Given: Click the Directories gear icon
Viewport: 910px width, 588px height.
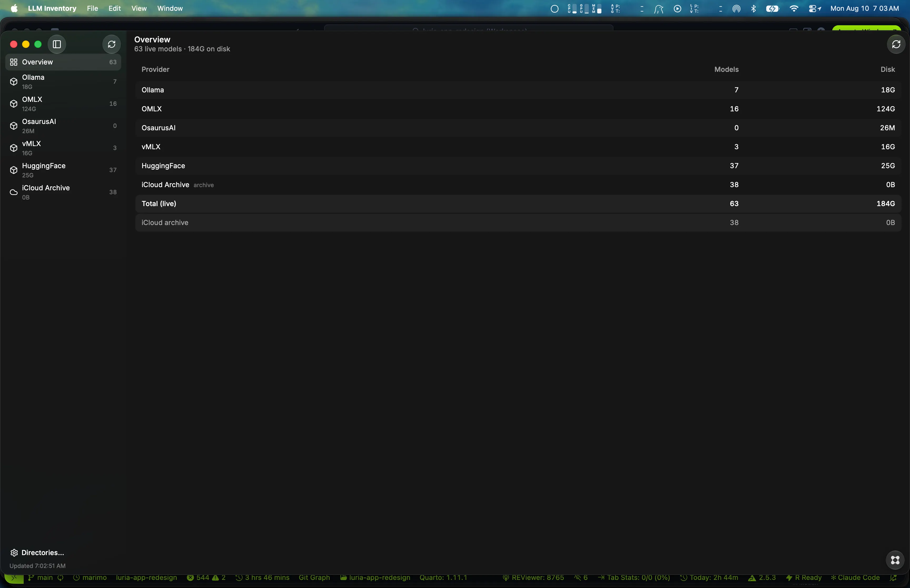Looking at the screenshot, I should (x=14, y=552).
